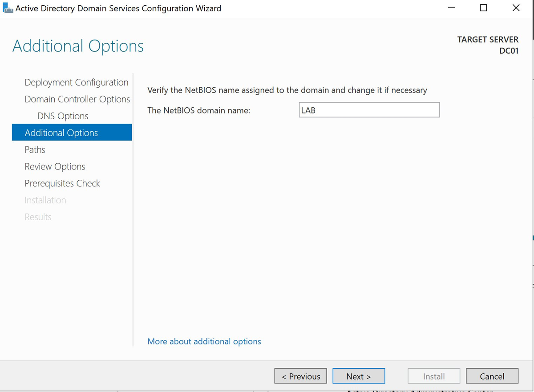Click the disabled Install button
The image size is (534, 392).
tap(433, 376)
